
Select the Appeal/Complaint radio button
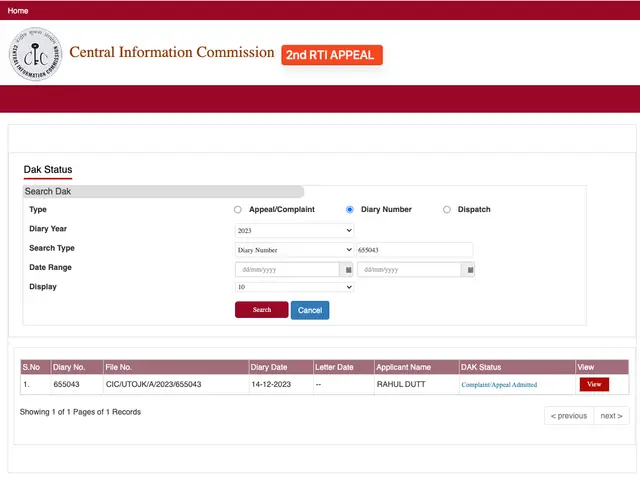pos(238,209)
